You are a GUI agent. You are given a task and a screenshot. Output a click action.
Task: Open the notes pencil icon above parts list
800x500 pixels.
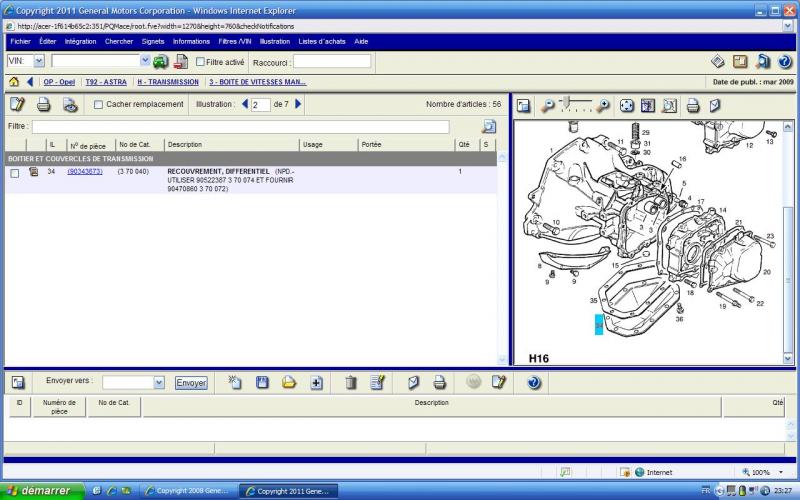(17, 105)
